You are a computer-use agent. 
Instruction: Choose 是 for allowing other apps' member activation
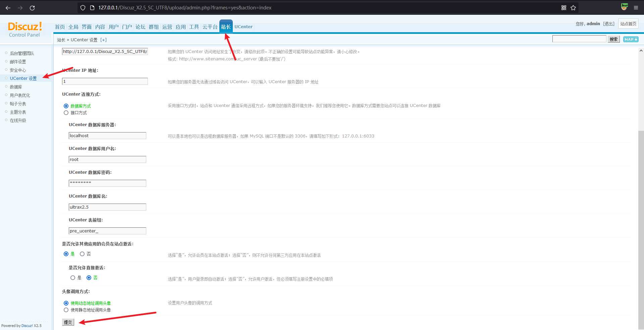click(x=66, y=254)
